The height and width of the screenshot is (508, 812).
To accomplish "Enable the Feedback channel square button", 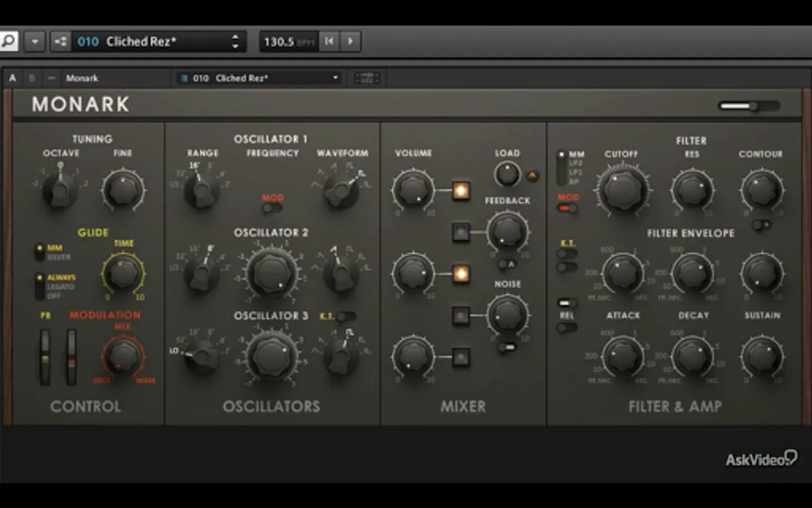I will pos(461,232).
